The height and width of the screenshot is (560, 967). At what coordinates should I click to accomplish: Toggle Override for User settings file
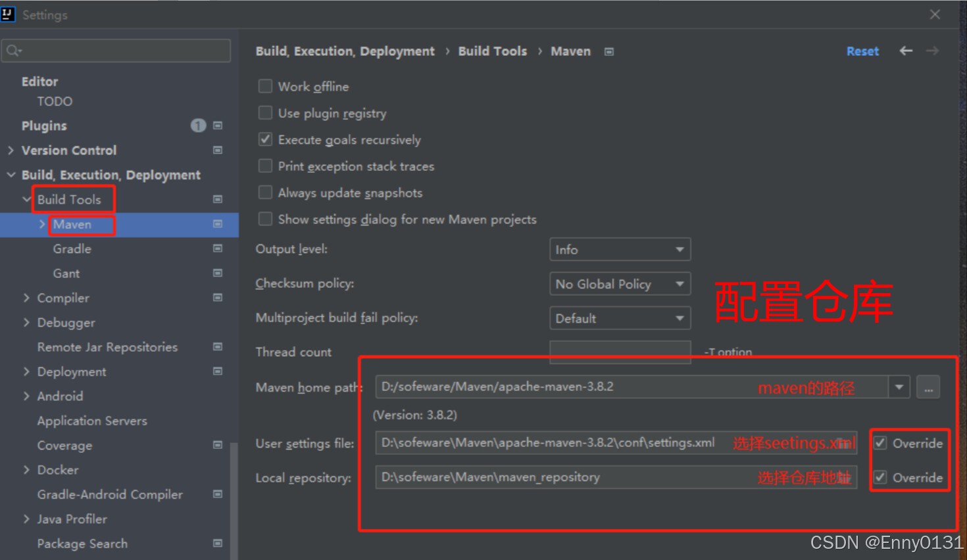(x=880, y=443)
